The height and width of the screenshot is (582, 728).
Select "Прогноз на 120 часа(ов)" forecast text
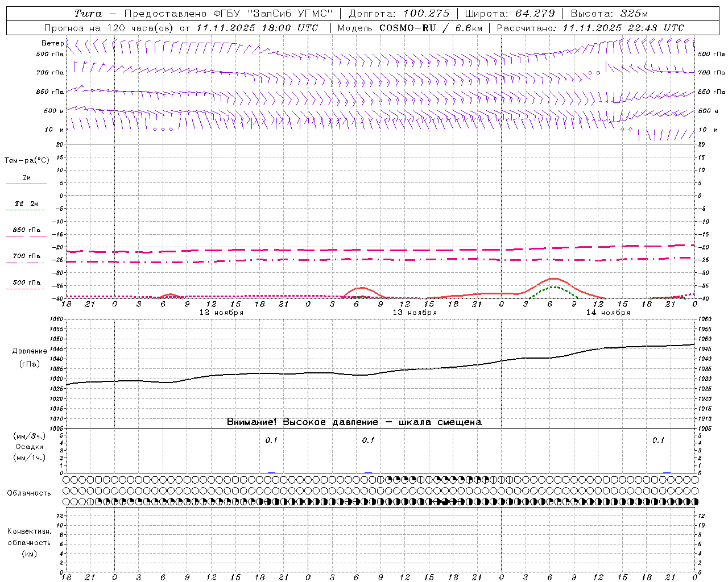[x=109, y=28]
